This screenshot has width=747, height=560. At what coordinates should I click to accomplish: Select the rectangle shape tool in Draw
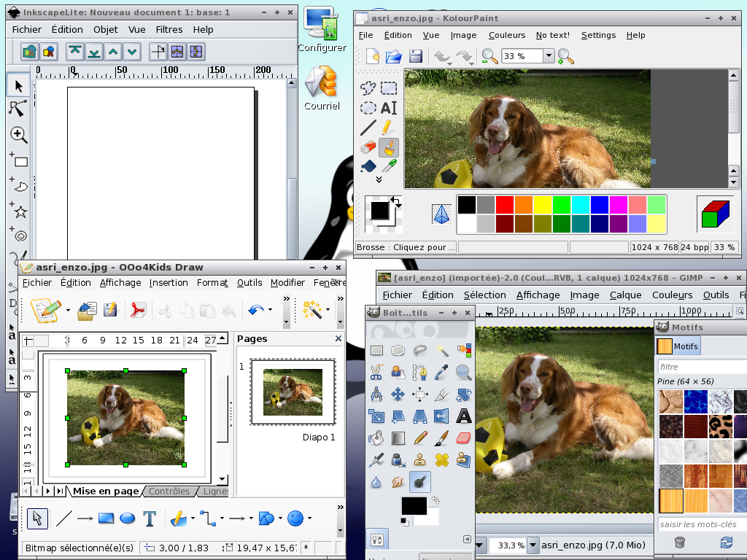point(106,518)
